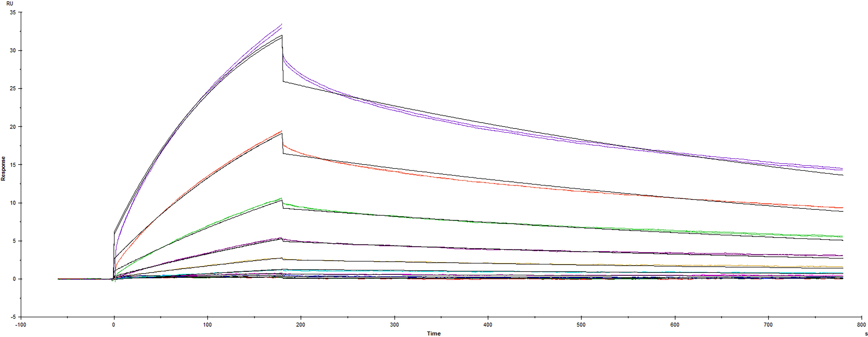Select the 20 tick label
The height and width of the screenshot is (337, 868).
13,127
